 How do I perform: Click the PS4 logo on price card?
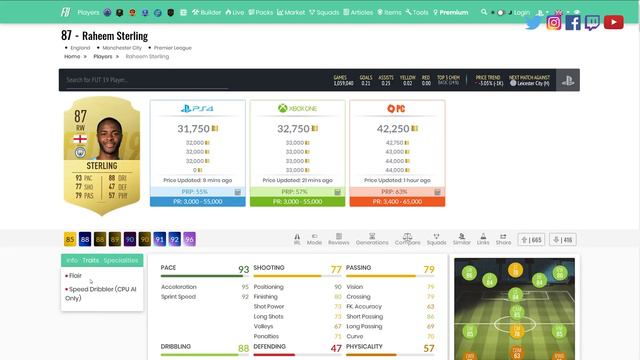pyautogui.click(x=197, y=109)
